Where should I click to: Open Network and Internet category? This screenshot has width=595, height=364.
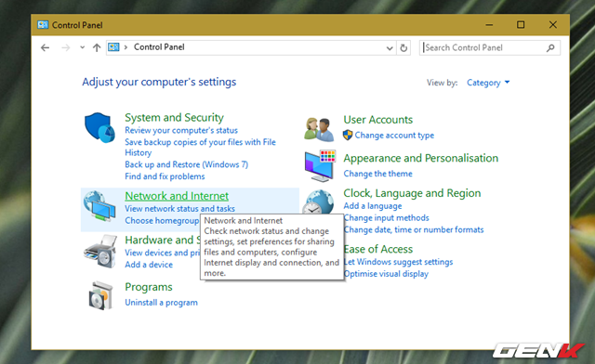[x=177, y=196]
